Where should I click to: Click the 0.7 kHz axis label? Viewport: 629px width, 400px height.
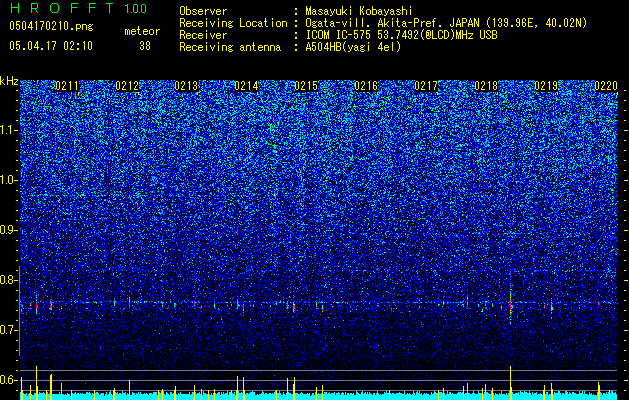point(8,330)
